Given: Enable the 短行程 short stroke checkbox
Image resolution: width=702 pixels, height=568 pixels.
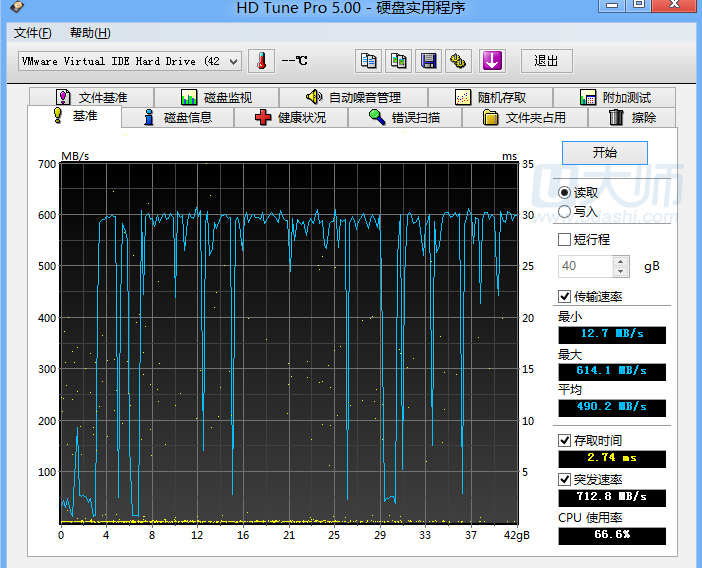Looking at the screenshot, I should click(x=565, y=240).
